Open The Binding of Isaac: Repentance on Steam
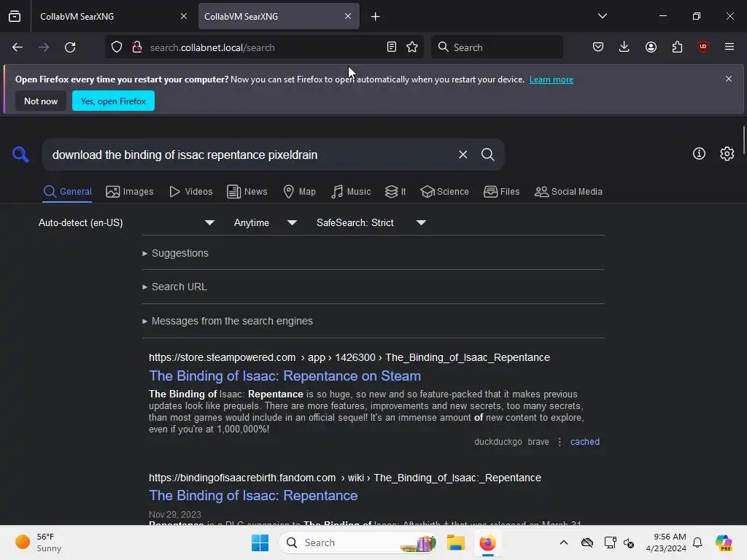Image resolution: width=747 pixels, height=560 pixels. tap(285, 376)
